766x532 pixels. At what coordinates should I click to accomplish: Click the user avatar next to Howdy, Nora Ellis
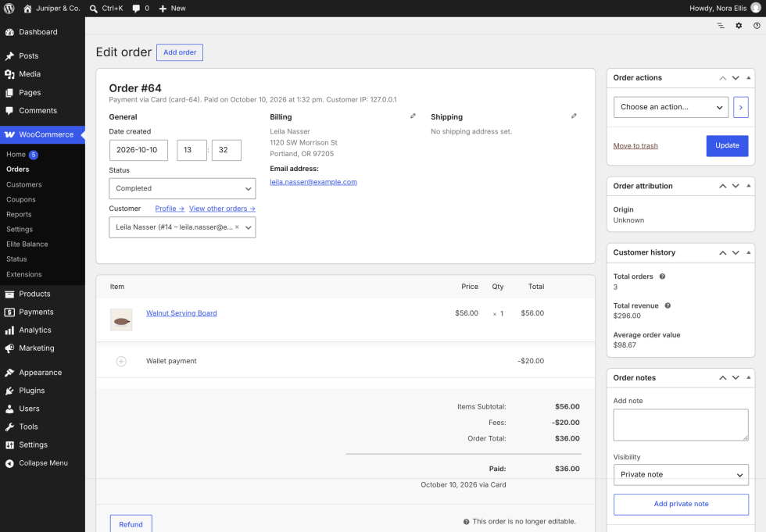(756, 9)
